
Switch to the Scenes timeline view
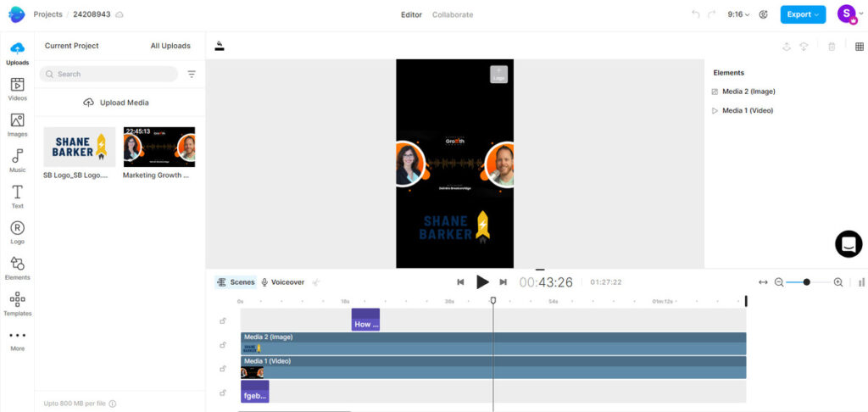236,282
